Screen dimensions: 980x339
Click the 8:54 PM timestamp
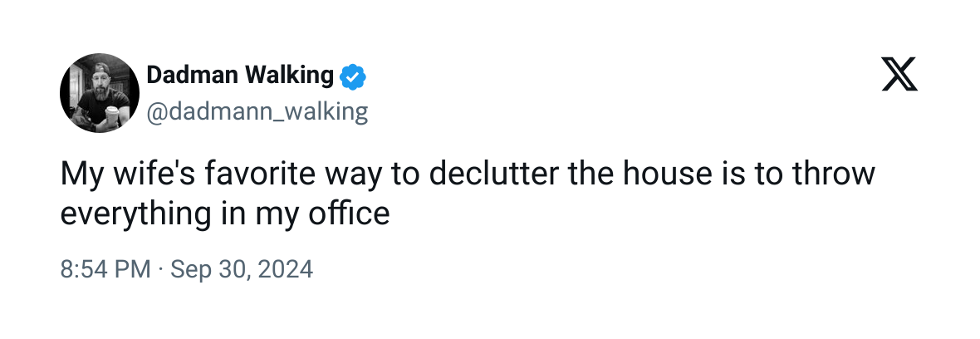point(105,269)
